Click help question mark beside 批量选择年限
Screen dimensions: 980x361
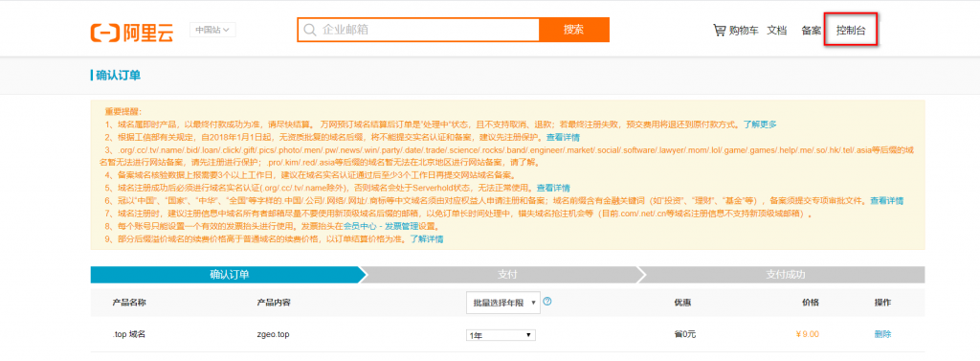click(x=547, y=302)
